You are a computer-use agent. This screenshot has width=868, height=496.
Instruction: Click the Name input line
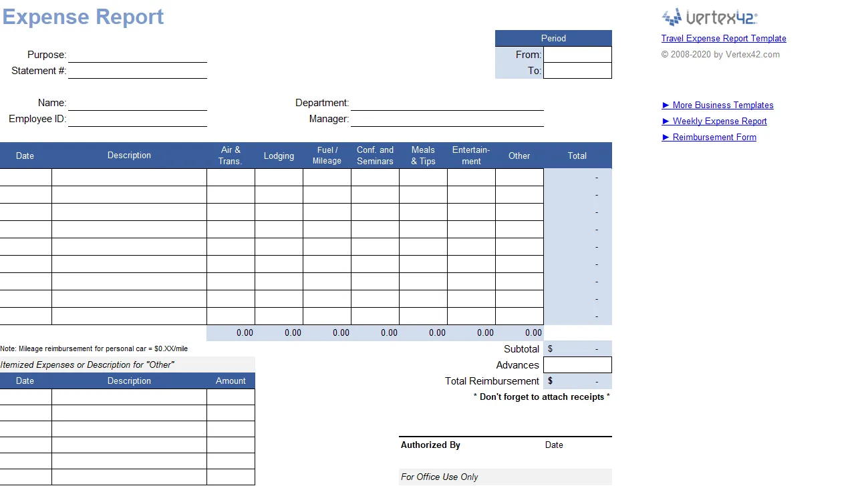(x=138, y=103)
